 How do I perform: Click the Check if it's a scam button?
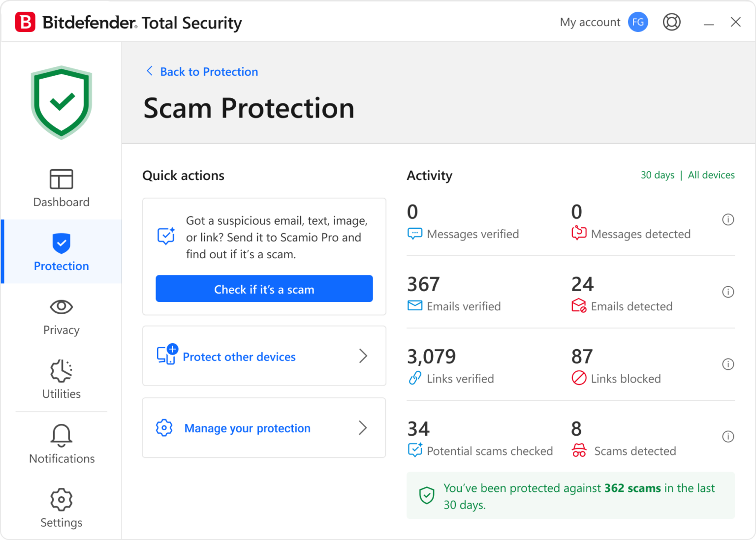(x=264, y=289)
